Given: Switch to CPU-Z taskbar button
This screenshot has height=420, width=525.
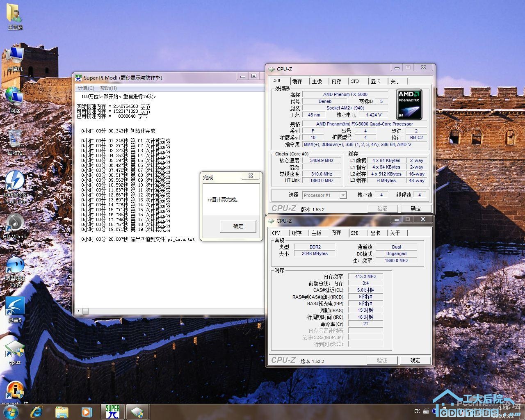Looking at the screenshot, I should (137, 412).
